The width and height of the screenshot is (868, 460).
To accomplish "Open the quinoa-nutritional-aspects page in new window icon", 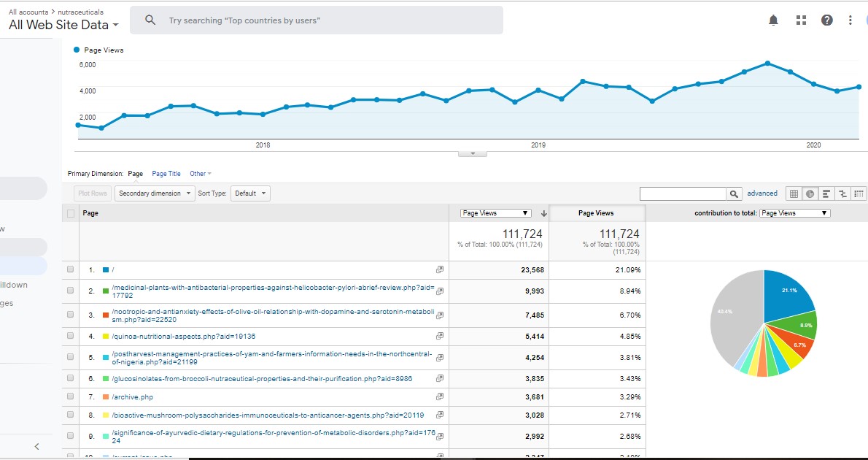I will pos(439,337).
